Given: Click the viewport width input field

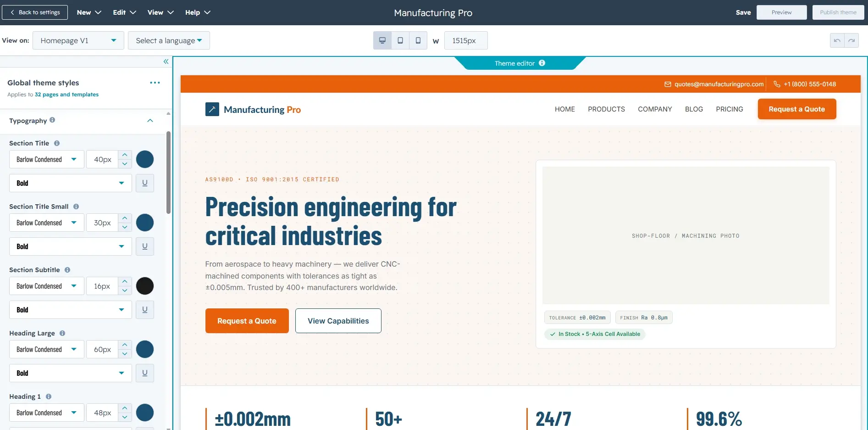Looking at the screenshot, I should click(x=466, y=40).
